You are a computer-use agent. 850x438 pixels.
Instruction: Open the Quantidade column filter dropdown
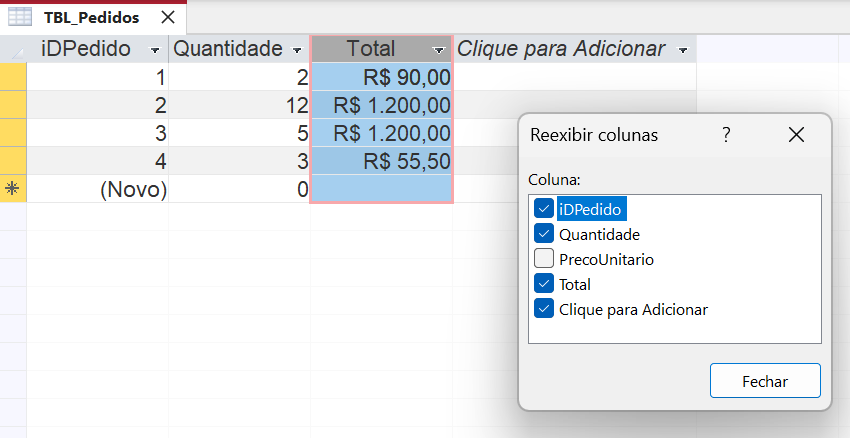tap(297, 50)
